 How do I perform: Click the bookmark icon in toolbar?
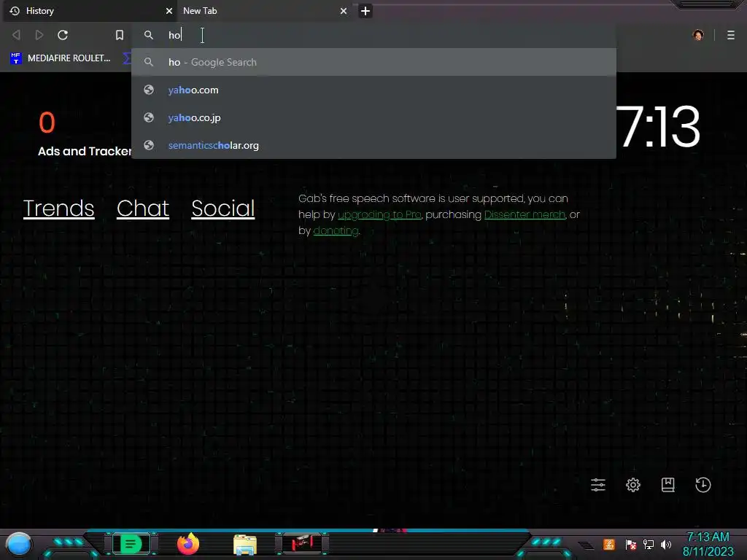(x=120, y=35)
